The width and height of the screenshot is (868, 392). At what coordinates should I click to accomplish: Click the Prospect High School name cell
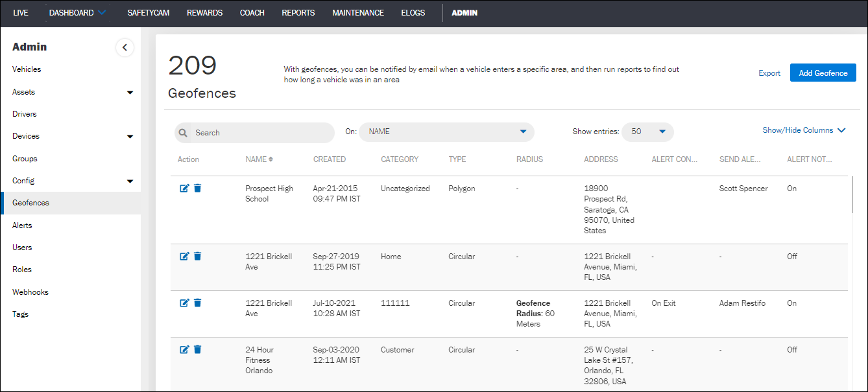[269, 194]
